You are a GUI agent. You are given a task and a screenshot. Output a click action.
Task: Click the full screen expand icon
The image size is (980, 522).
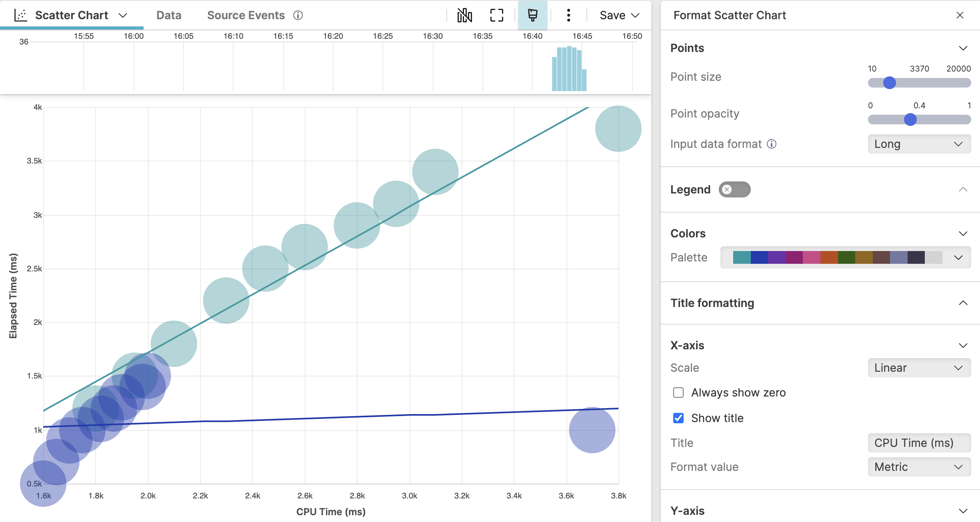[x=496, y=15]
